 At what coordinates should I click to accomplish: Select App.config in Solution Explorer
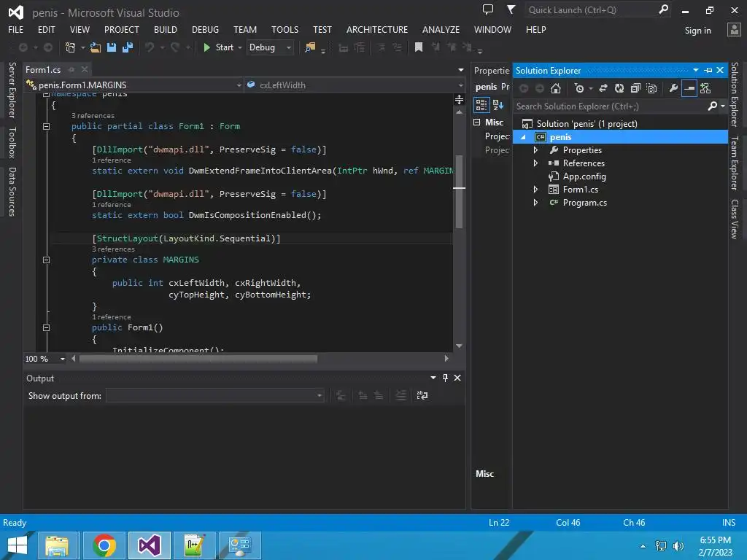tap(584, 176)
